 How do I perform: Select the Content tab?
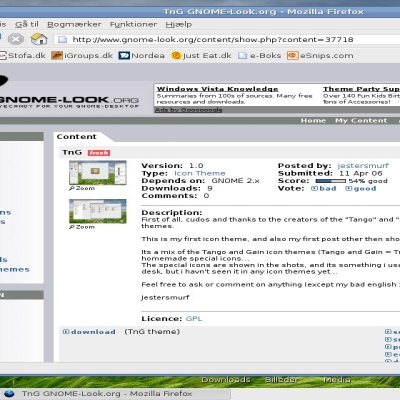pos(77,137)
